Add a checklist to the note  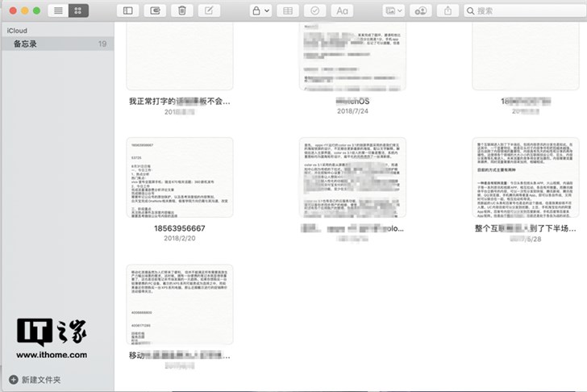(x=314, y=10)
